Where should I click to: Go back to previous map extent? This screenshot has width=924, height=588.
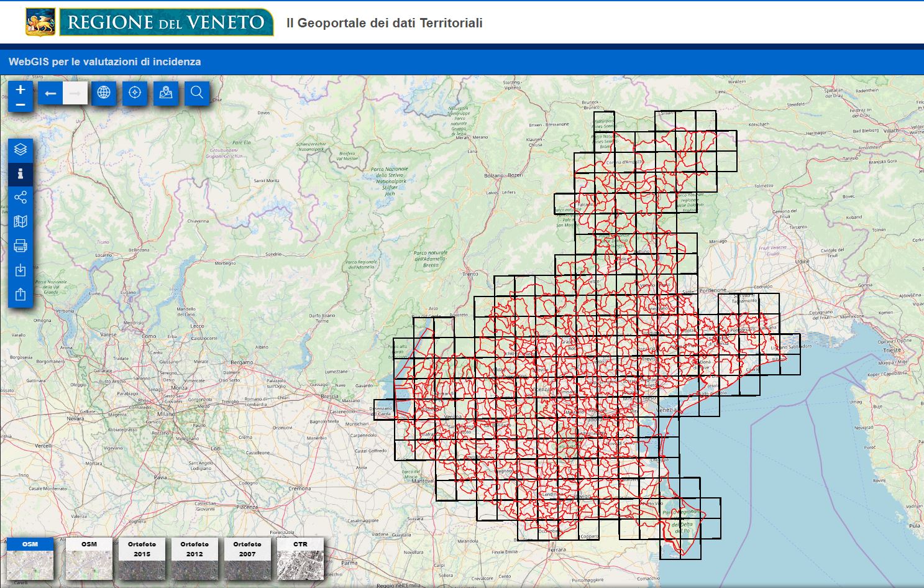point(50,93)
